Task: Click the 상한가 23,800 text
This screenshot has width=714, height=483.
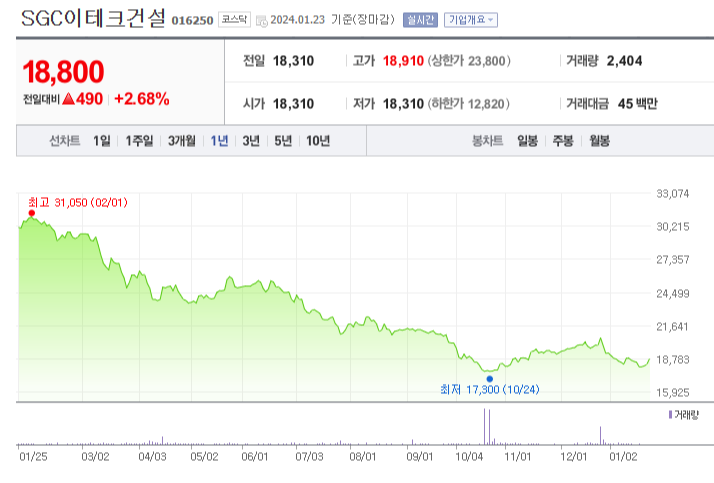Action: coord(469,61)
